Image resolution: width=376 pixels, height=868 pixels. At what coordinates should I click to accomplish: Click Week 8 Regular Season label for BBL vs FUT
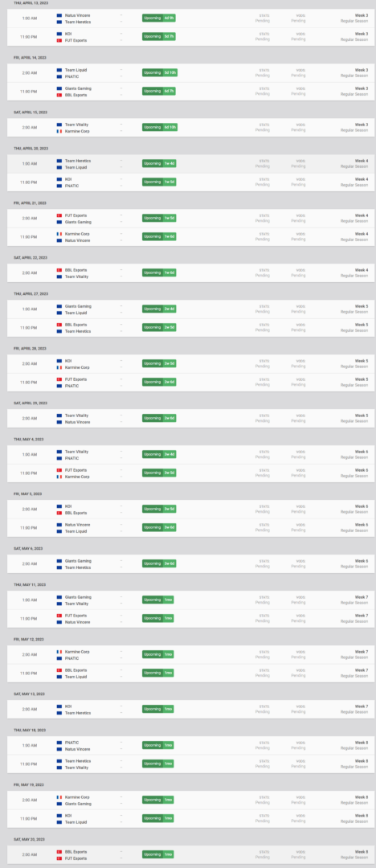click(x=354, y=854)
